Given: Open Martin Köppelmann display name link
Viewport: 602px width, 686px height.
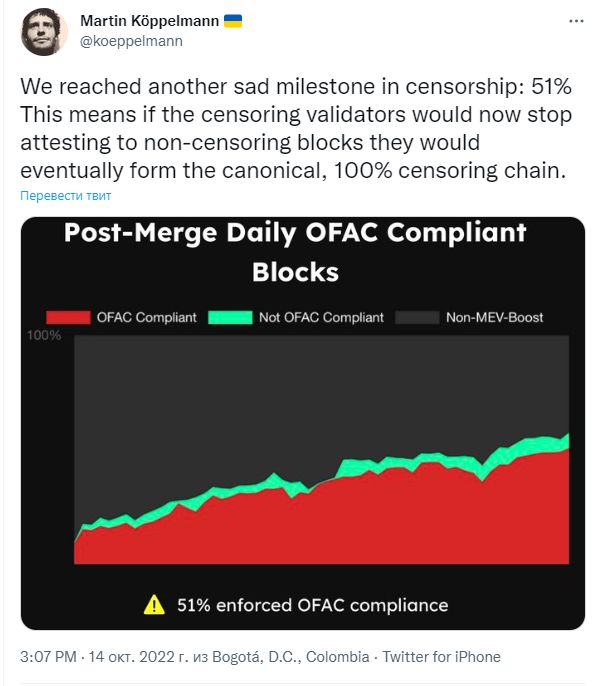Looking at the screenshot, I should (x=149, y=21).
